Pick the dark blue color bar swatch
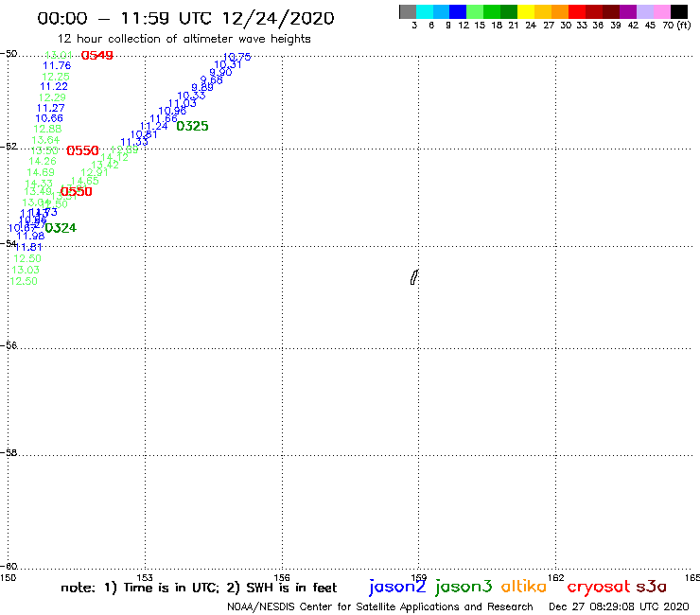700x615 pixels. pos(458,11)
